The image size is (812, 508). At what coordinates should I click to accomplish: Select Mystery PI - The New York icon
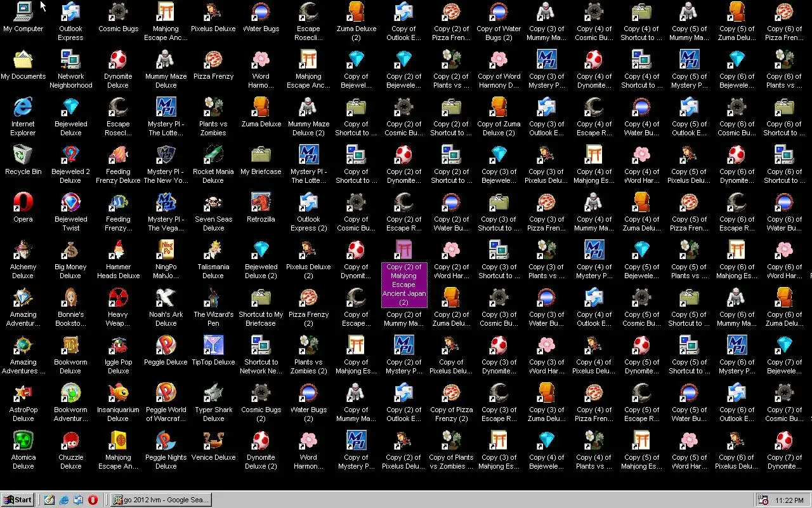click(x=166, y=165)
